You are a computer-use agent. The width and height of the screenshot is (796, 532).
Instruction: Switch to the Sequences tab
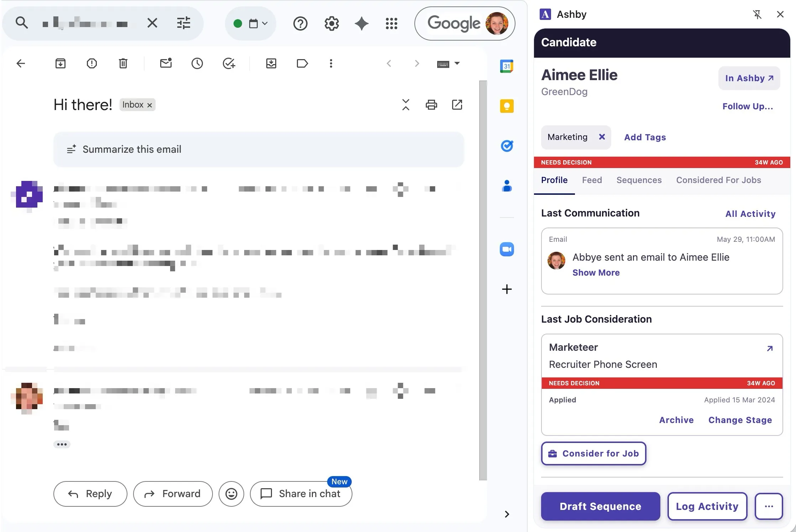coord(639,180)
